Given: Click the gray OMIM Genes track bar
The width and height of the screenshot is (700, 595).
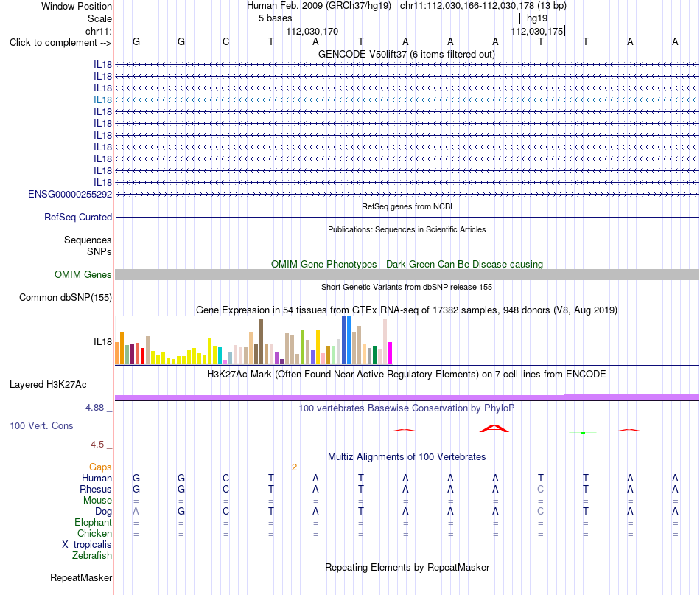Looking at the screenshot, I should (x=407, y=275).
